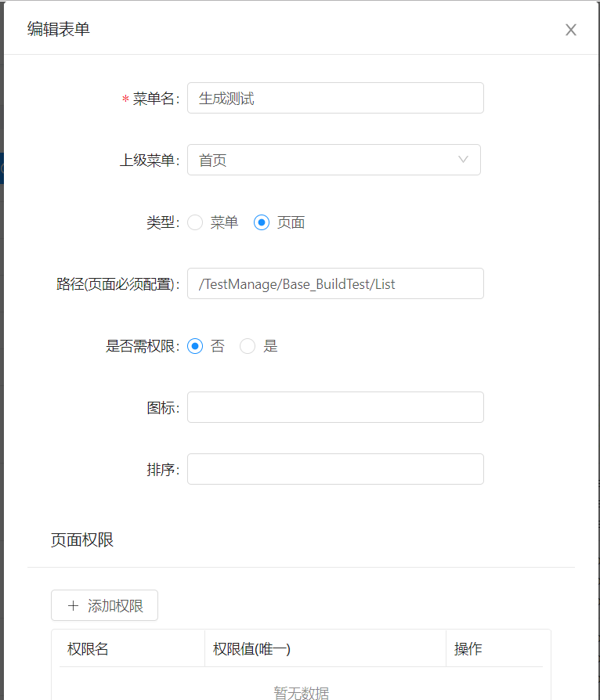Focus the empty 图标 input field
600x700 pixels.
335,408
